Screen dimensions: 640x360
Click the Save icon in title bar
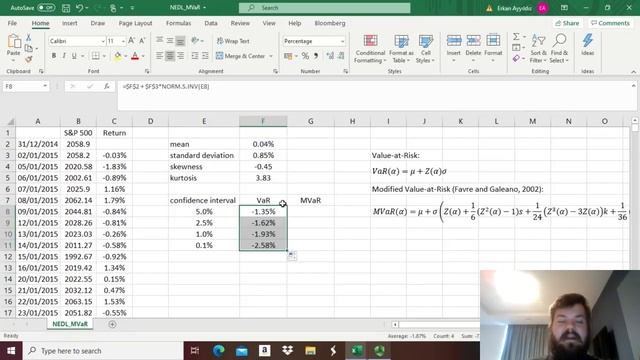pyautogui.click(x=66, y=8)
